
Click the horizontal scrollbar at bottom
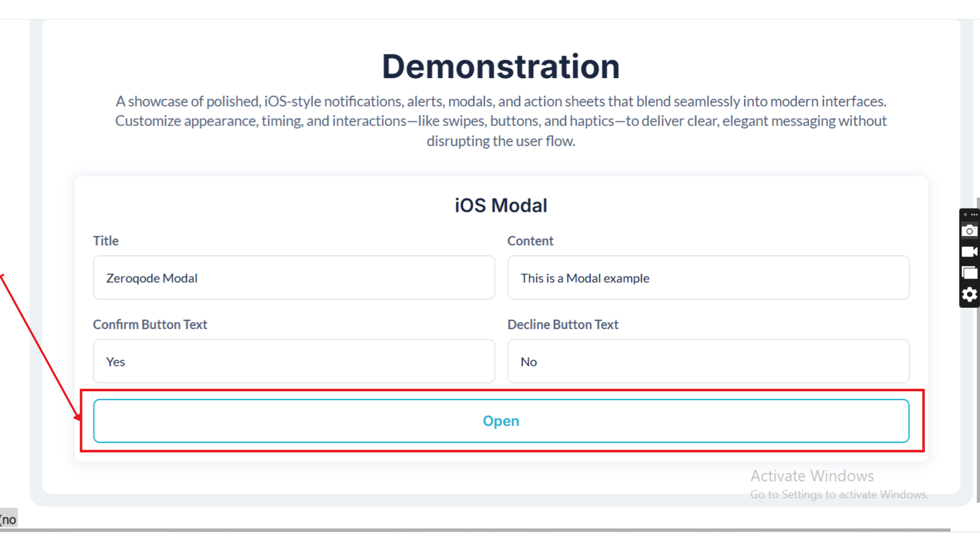click(x=475, y=530)
